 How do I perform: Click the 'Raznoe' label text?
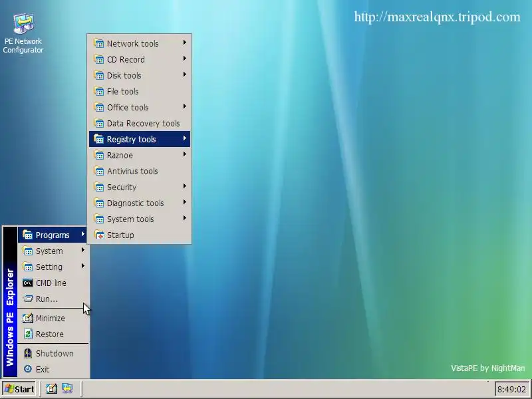click(120, 155)
